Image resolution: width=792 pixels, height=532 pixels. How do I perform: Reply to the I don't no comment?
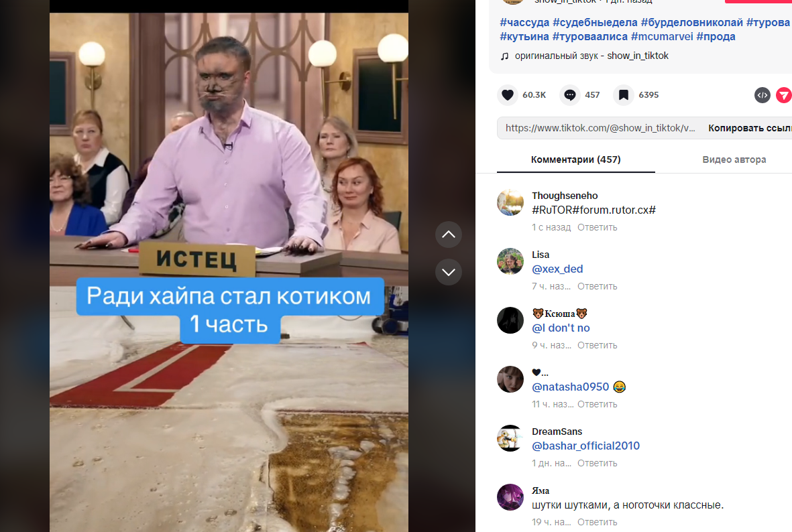click(597, 346)
